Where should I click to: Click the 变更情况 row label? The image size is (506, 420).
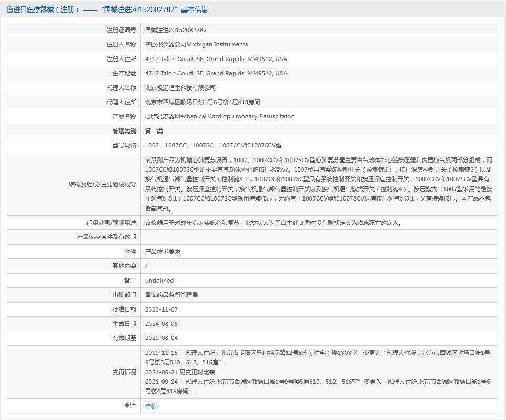(x=124, y=372)
